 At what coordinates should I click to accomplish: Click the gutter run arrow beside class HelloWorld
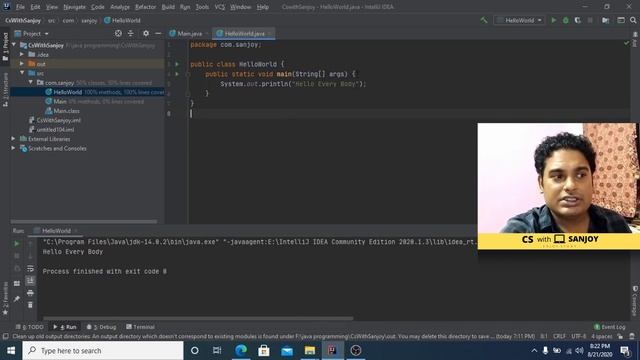(x=177, y=64)
